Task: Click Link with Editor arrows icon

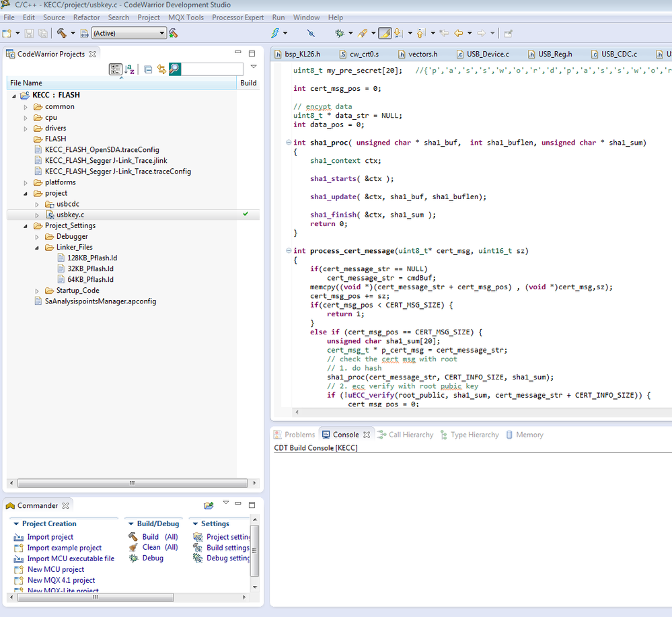Action: tap(161, 69)
